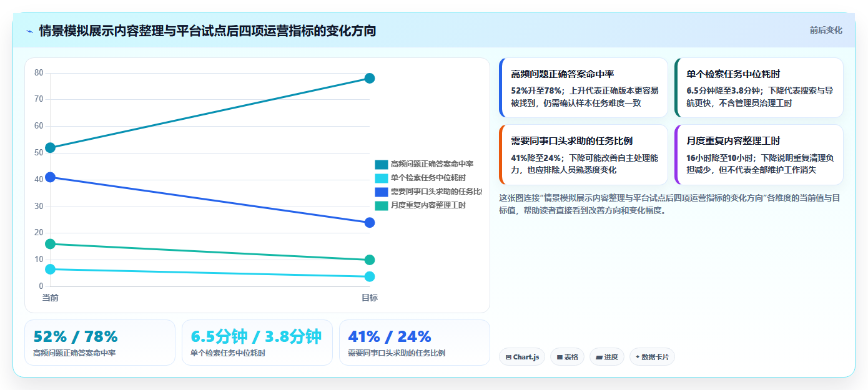Click the 41% / 24% stat value
This screenshot has height=390, width=868.
pyautogui.click(x=390, y=336)
